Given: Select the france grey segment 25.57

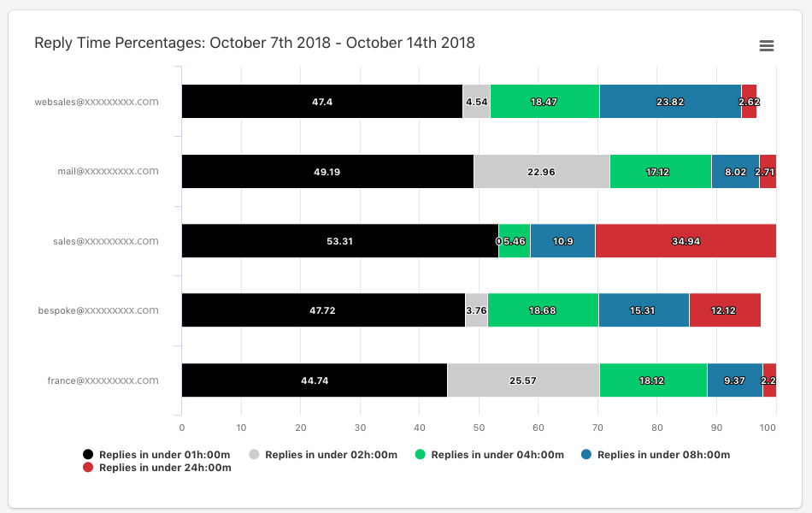Looking at the screenshot, I should pyautogui.click(x=522, y=380).
